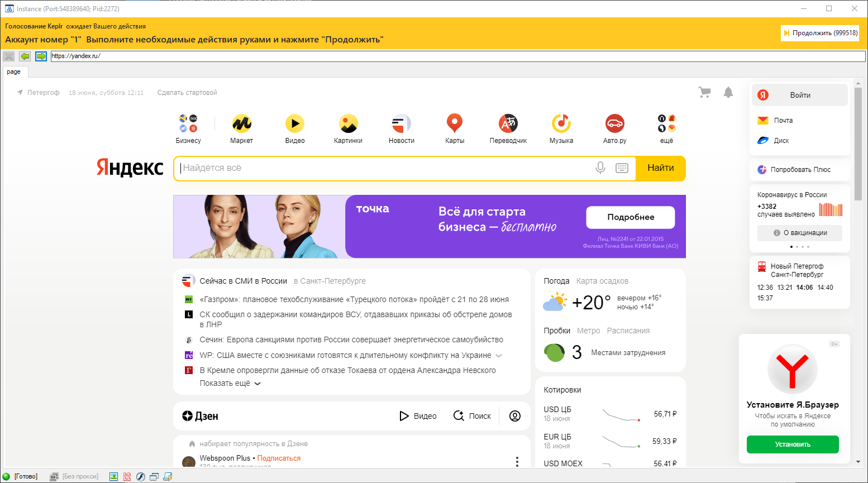The height and width of the screenshot is (483, 868).
Task: Click the USD ЦБ exchange rate row
Action: (x=610, y=414)
